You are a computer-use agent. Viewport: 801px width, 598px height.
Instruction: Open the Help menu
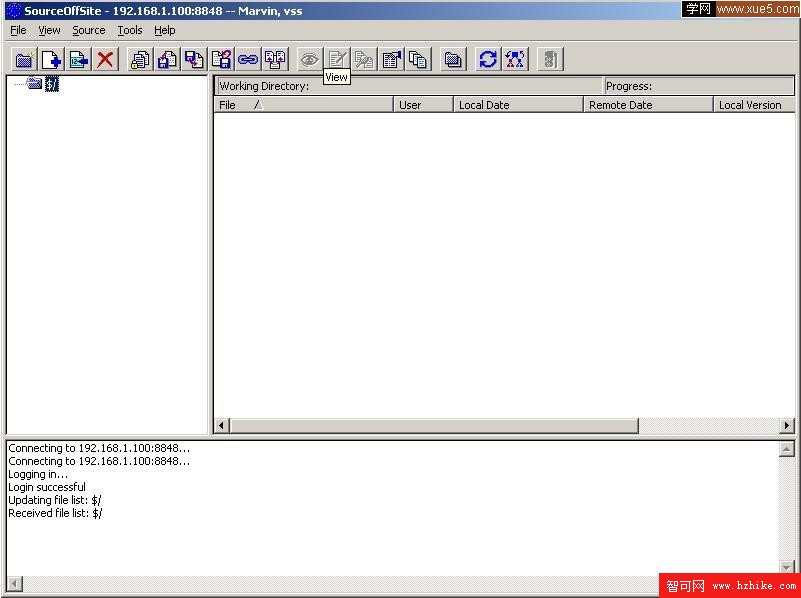(x=164, y=31)
